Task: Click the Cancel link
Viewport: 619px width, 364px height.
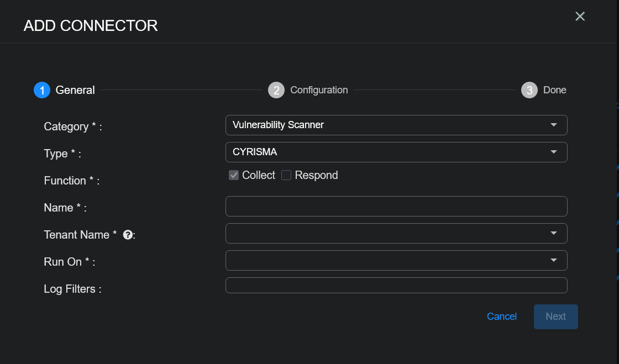Action: tap(501, 316)
